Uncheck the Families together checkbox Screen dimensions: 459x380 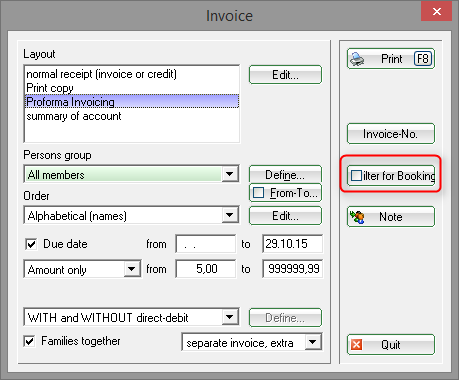tap(29, 341)
